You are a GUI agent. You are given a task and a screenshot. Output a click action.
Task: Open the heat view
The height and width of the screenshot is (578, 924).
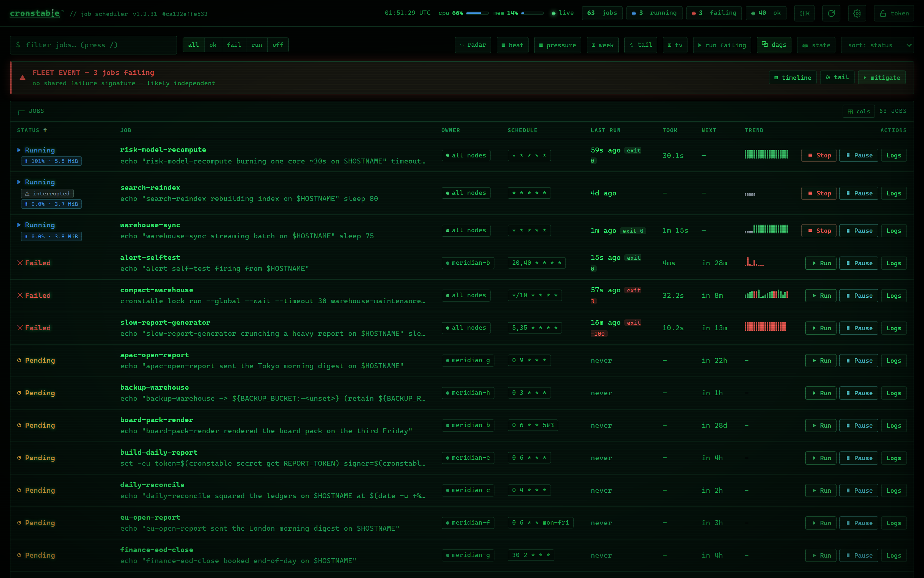click(512, 45)
